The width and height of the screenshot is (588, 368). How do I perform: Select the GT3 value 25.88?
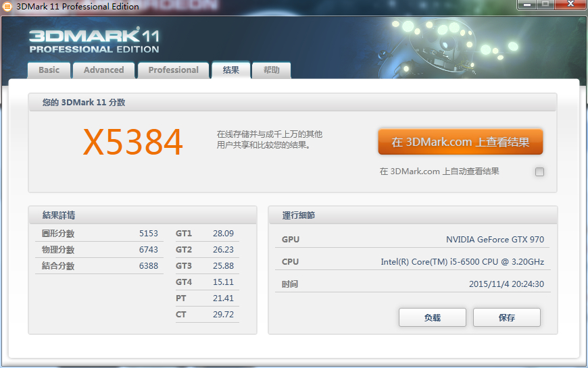pos(223,265)
